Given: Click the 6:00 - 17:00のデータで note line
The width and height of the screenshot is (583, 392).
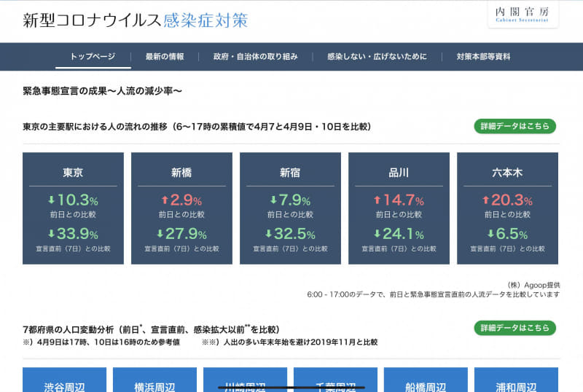Looking at the screenshot, I should 433,294.
